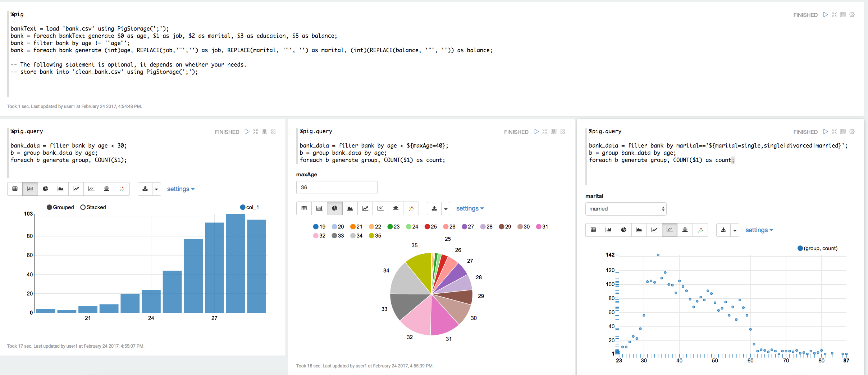The height and width of the screenshot is (375, 868).
Task: Download data in first query paragraph
Action: (145, 189)
